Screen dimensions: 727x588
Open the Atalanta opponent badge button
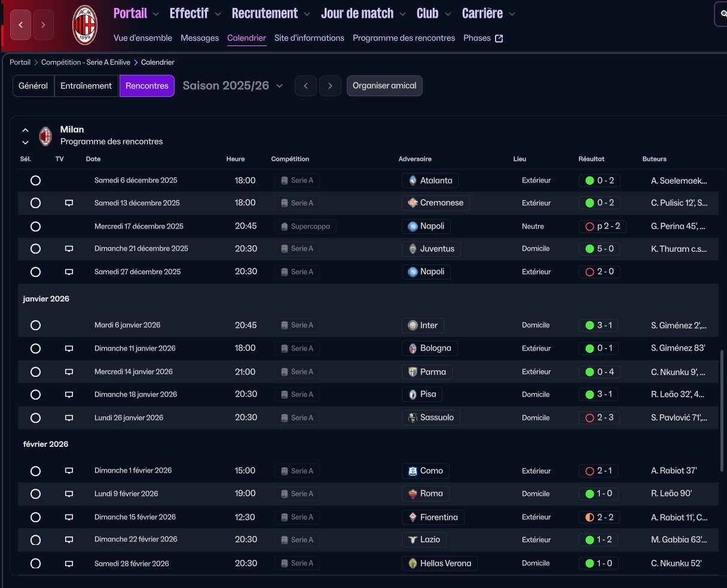[x=430, y=180]
